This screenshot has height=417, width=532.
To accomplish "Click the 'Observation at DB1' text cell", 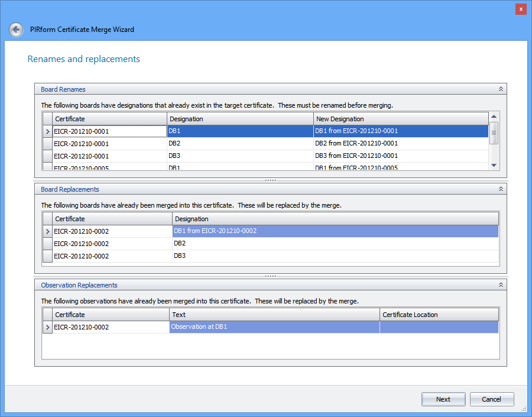I will click(x=274, y=327).
